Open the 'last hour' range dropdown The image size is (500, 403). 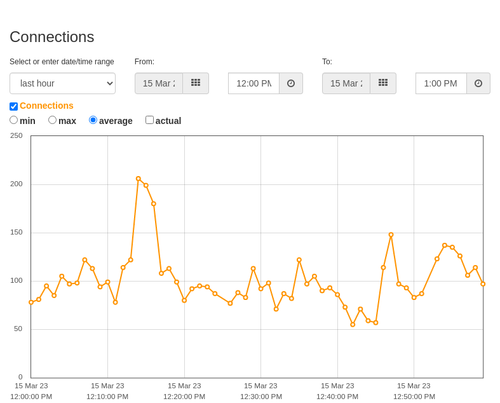tap(63, 83)
